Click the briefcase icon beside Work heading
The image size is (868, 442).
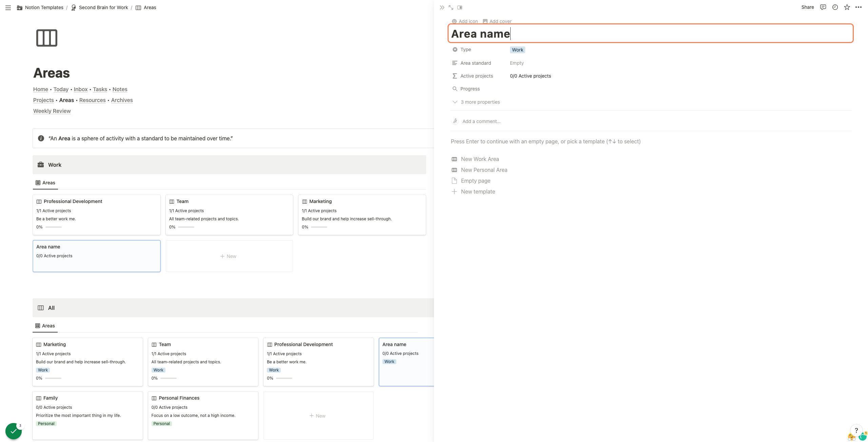[41, 165]
